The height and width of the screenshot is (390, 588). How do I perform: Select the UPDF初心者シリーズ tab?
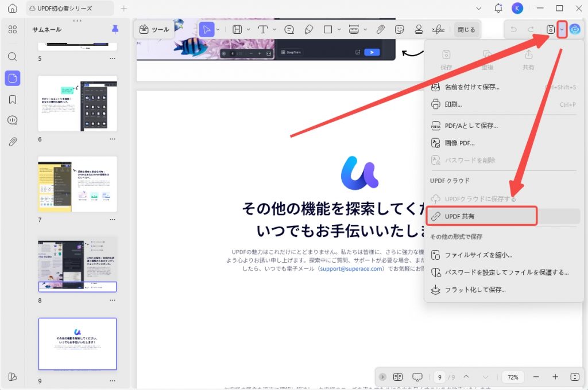[70, 8]
